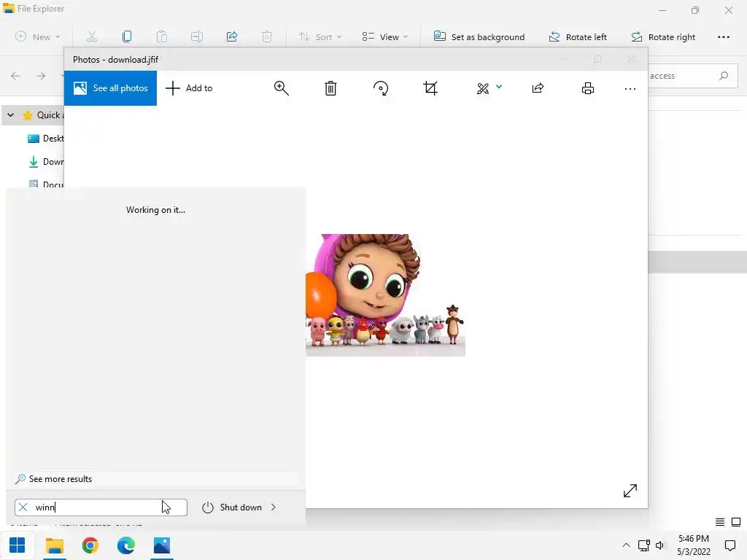
Task: Zoom in on the photo
Action: coord(281,88)
